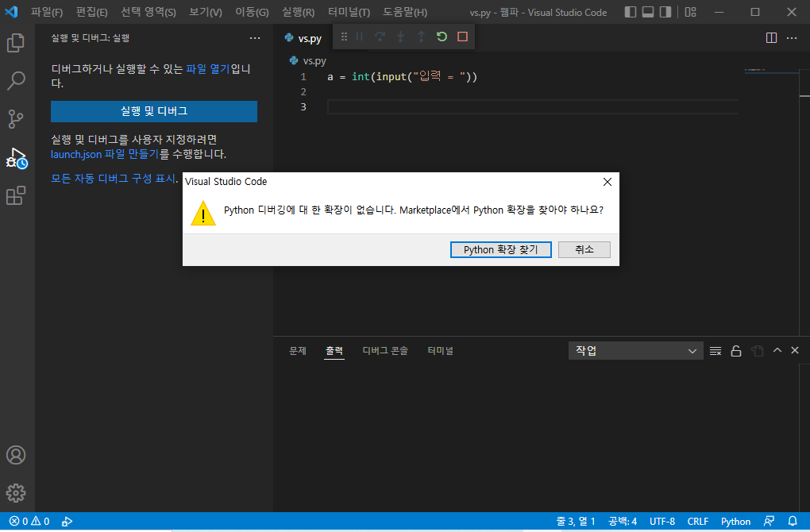Viewport: 810px width, 532px height.
Task: Open the Manage gear icon
Action: tap(16, 493)
